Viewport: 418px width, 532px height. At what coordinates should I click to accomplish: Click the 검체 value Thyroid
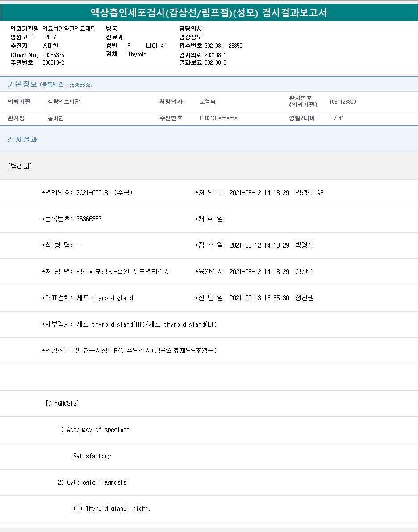coord(137,54)
